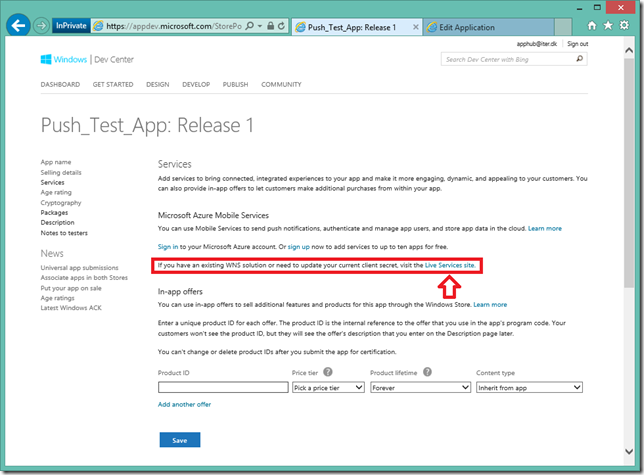Refresh the page with the reload icon
This screenshot has width=644, height=475.
[281, 26]
